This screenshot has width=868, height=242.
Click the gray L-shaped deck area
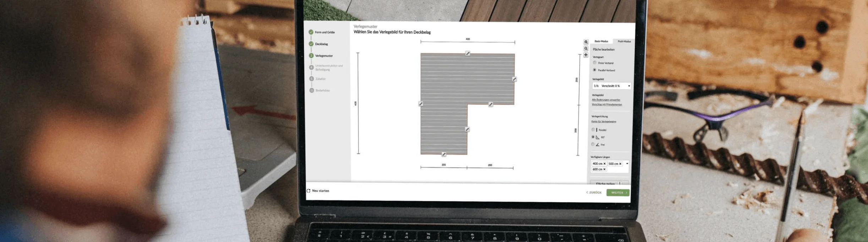[444, 103]
